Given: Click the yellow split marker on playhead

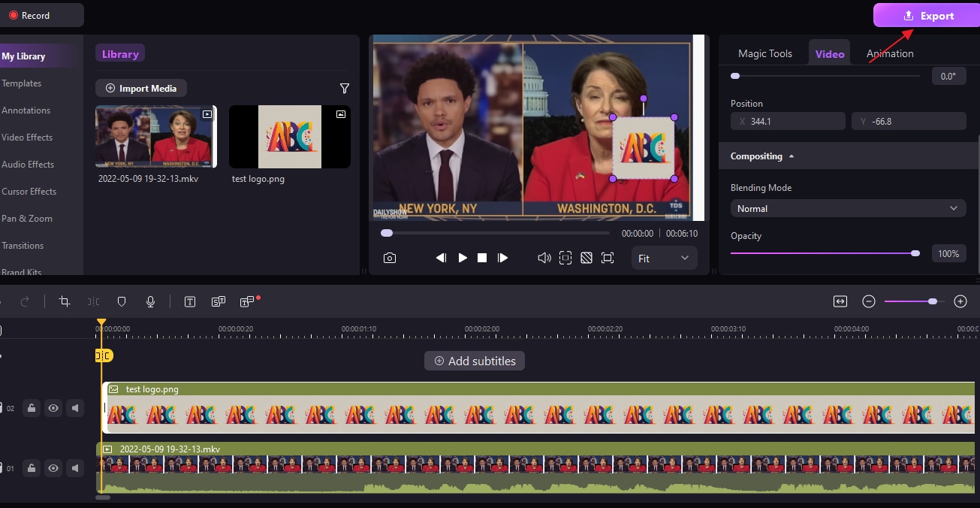Looking at the screenshot, I should click(x=104, y=355).
